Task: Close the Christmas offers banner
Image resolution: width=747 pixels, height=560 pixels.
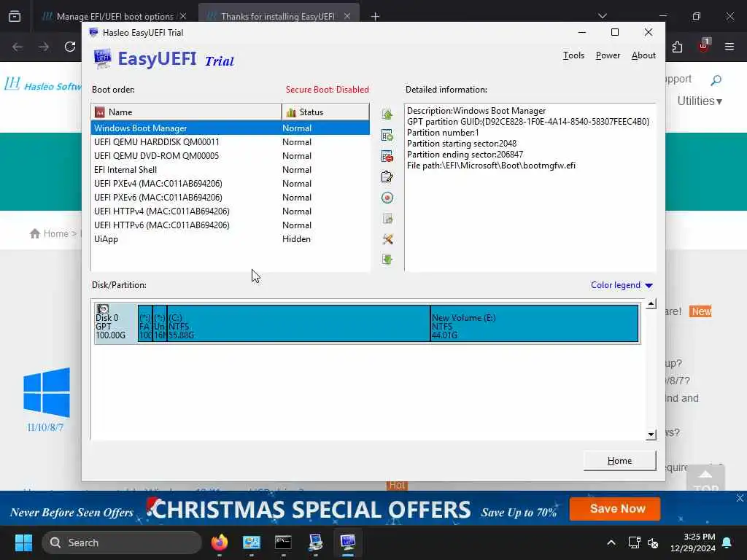Action: coord(740,498)
